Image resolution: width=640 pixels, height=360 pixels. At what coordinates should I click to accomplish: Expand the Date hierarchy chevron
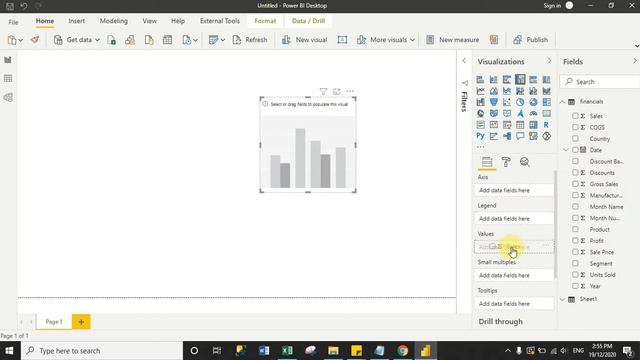coord(566,150)
